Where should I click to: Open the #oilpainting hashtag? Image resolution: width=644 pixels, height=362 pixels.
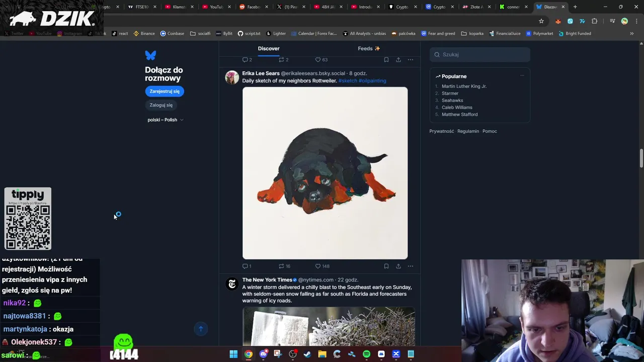[372, 80]
